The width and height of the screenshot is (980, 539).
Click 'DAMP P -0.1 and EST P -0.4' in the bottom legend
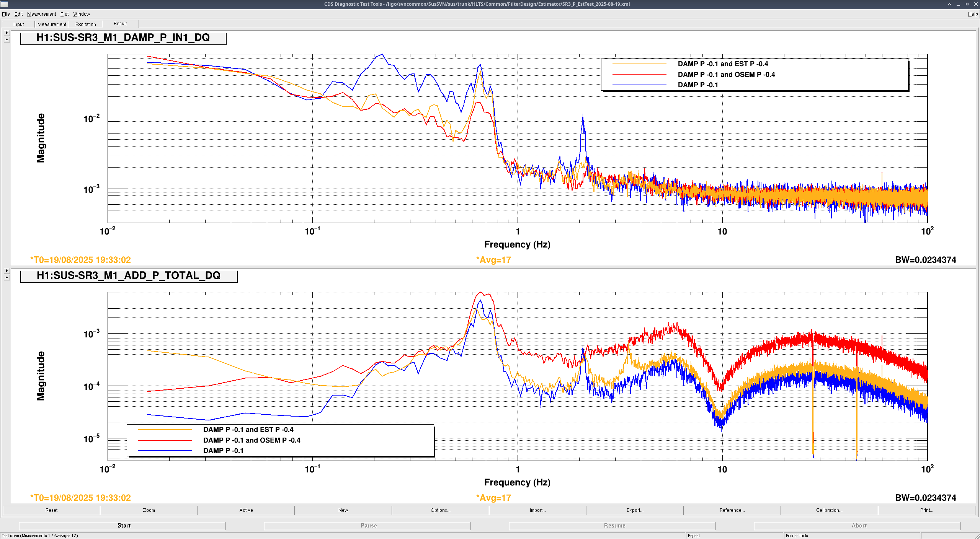[x=248, y=430]
